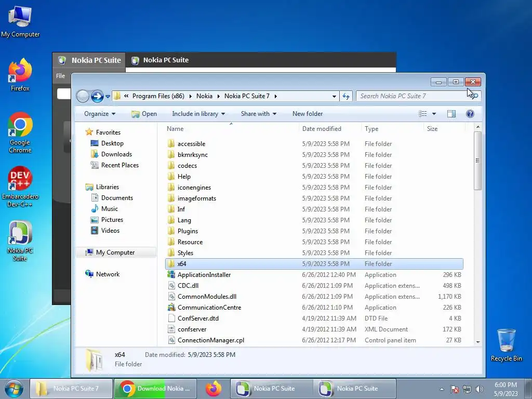Toggle the preview pane icon

pyautogui.click(x=451, y=114)
